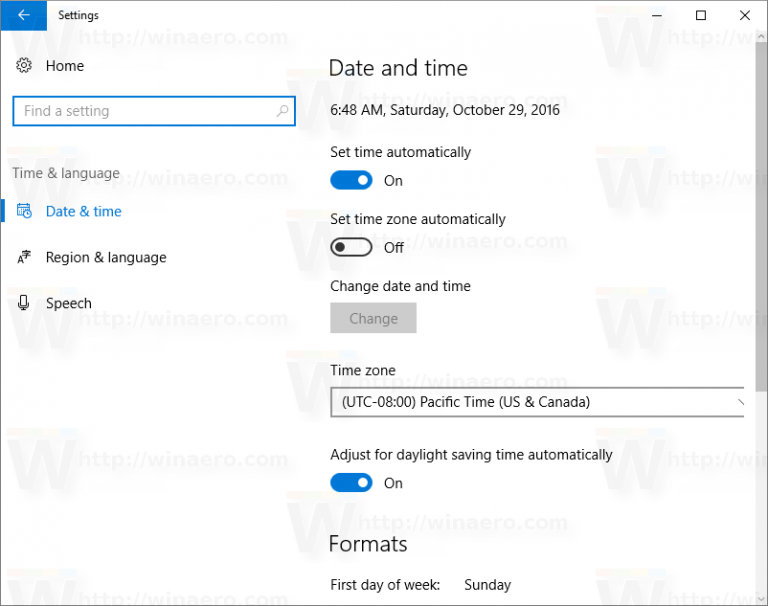Click the vertical scrollbar thumb
This screenshot has height=606, width=768.
point(762,218)
